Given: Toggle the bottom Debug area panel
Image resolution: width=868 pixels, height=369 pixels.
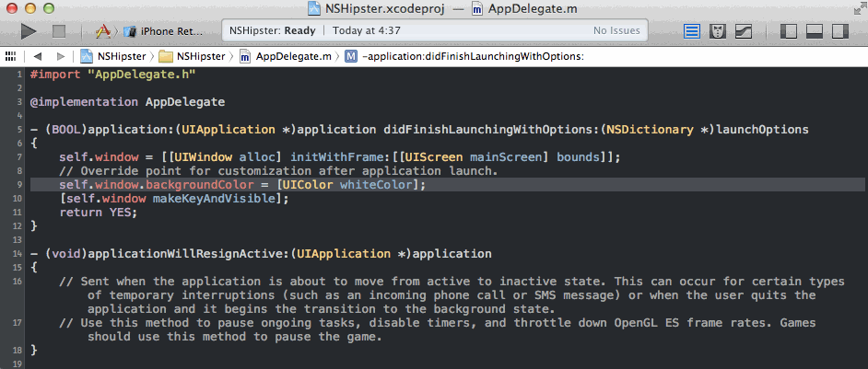Looking at the screenshot, I should pyautogui.click(x=815, y=31).
